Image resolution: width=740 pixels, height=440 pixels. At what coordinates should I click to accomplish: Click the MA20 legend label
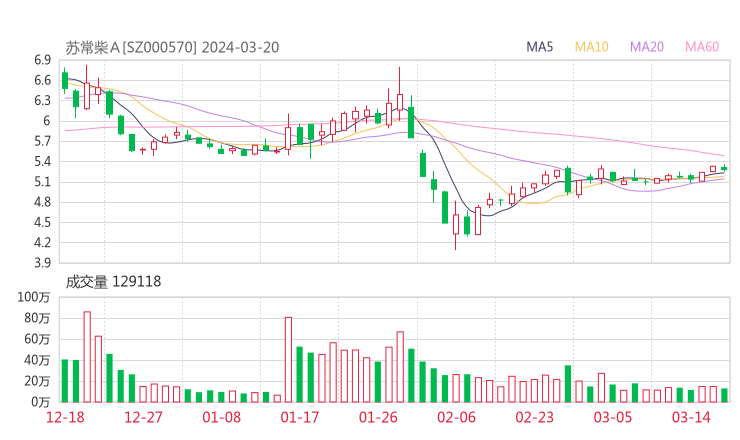click(647, 47)
